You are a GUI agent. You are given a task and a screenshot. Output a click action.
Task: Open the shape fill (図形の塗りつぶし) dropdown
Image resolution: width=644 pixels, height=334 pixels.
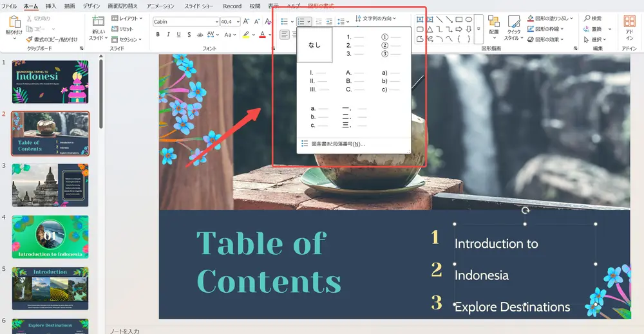coord(571,19)
